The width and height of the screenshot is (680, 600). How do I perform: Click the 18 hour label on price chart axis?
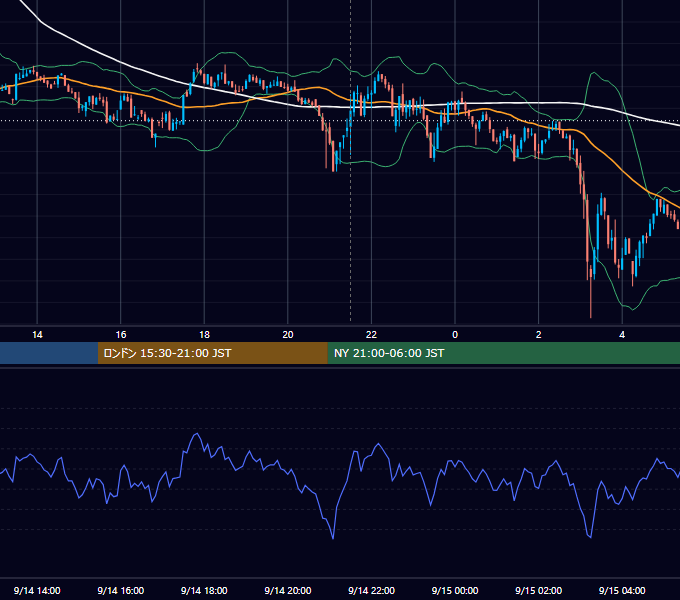click(204, 335)
